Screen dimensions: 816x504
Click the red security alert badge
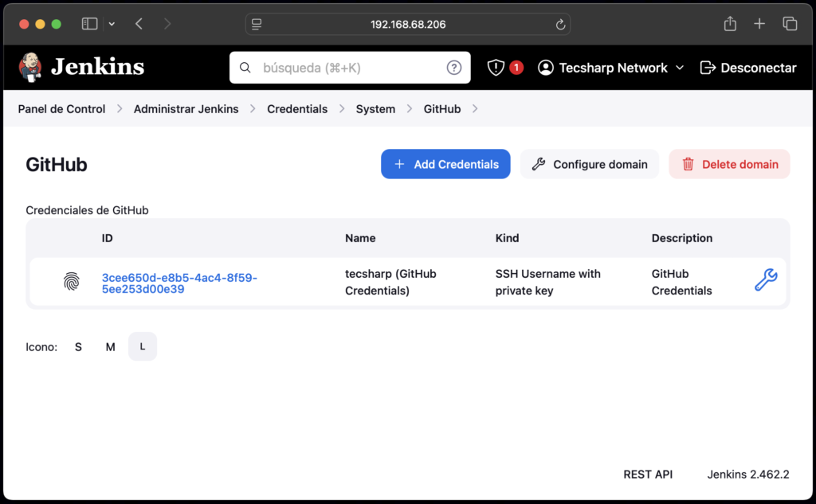[516, 67]
